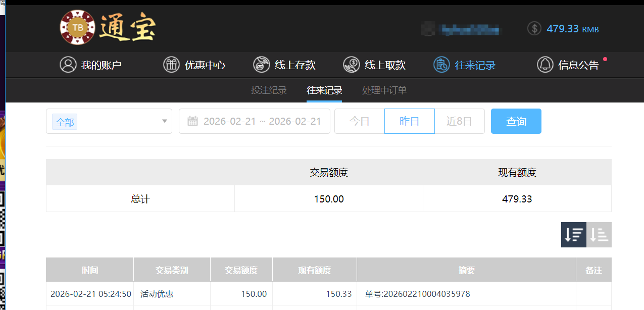Open the 处理中订单 tab
Image resolution: width=644 pixels, height=310 pixels.
(384, 90)
